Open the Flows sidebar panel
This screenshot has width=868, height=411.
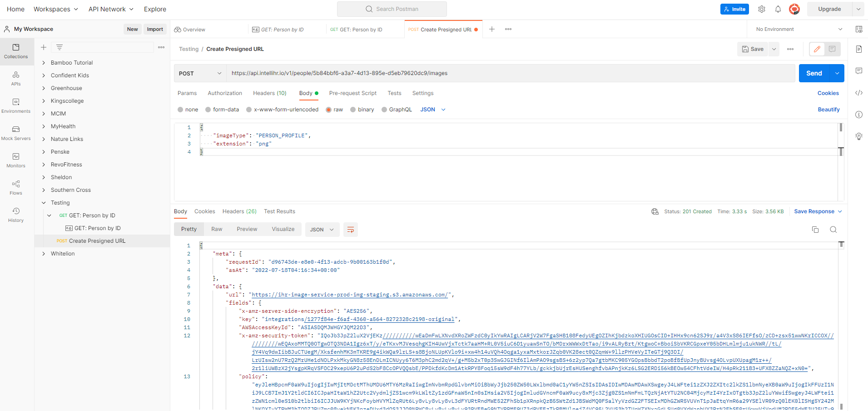[x=16, y=188]
